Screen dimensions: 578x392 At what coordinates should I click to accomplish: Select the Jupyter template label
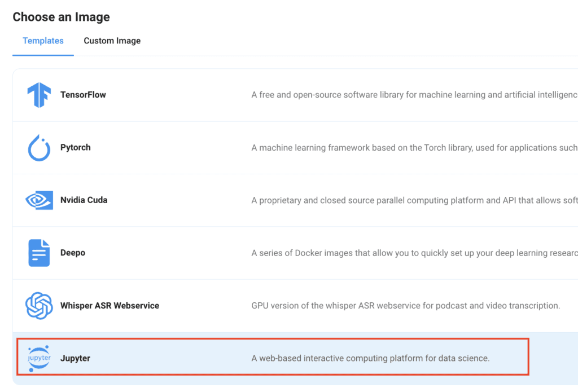(75, 358)
